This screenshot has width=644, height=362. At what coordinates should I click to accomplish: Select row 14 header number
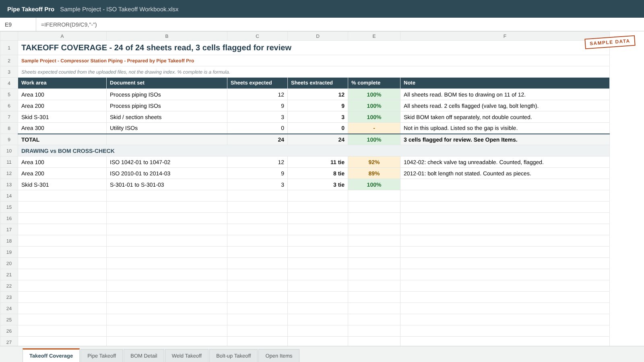coord(9,196)
